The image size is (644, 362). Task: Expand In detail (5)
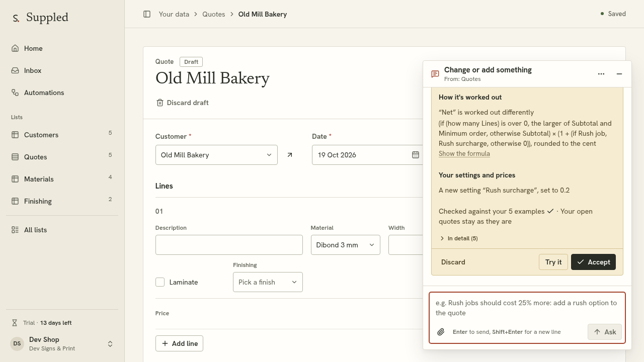point(459,238)
